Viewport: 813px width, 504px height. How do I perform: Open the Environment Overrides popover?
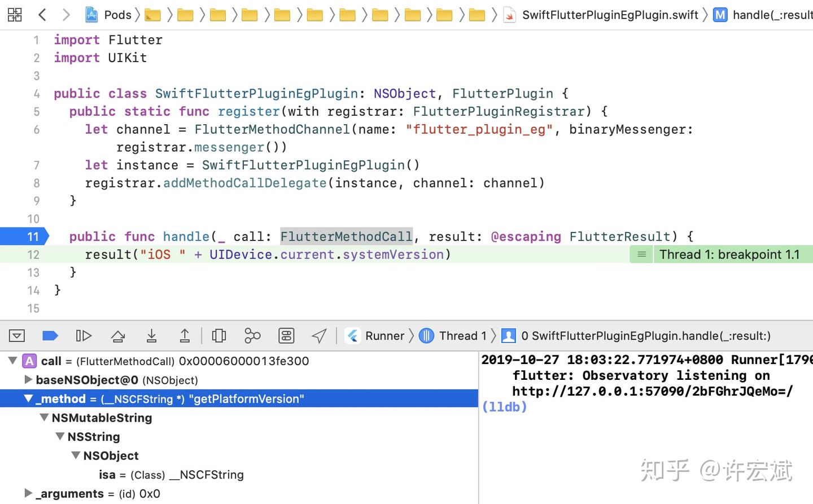pos(286,335)
